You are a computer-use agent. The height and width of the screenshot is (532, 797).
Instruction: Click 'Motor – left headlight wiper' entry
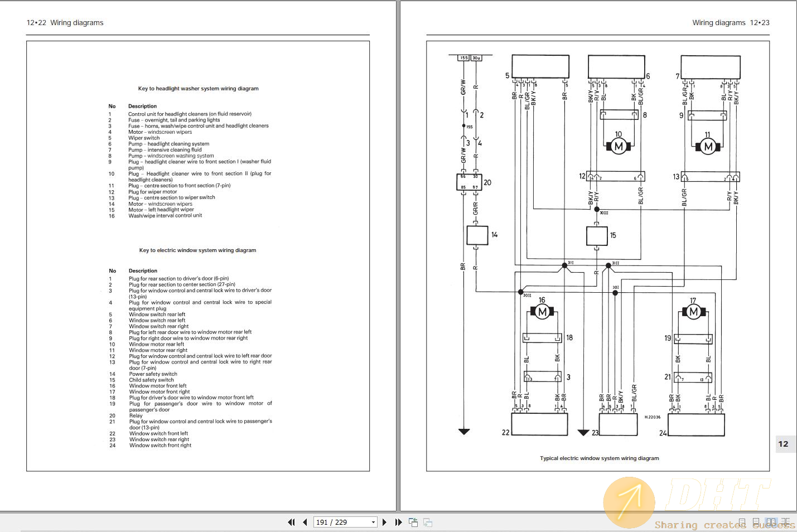point(161,210)
